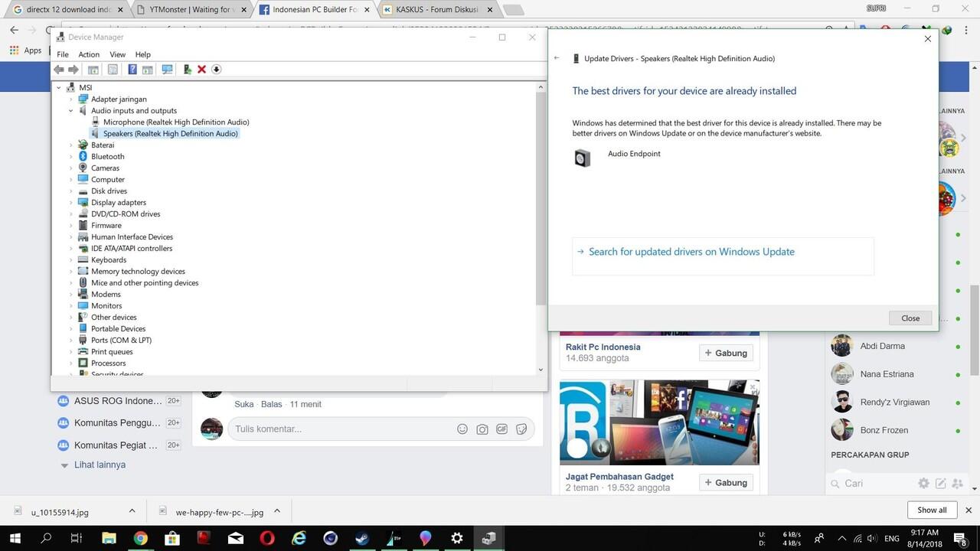Click the emoji icon in the Facebook comment box
This screenshot has width=980, height=551.
(x=462, y=429)
